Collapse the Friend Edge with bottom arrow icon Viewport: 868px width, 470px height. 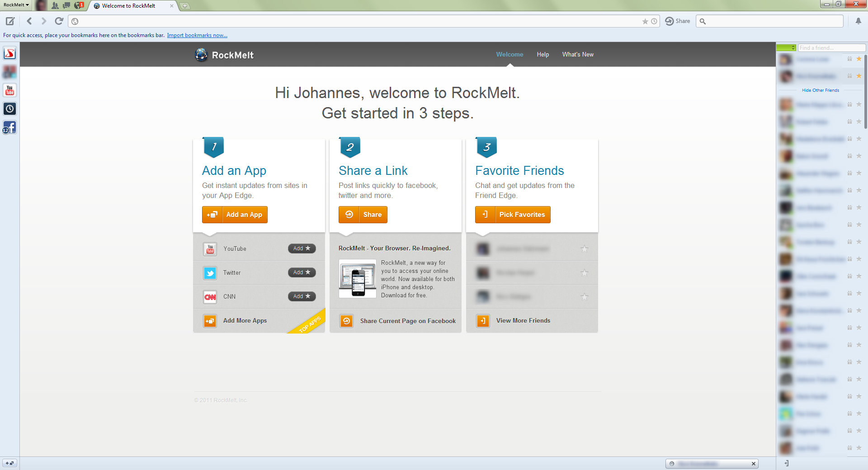(787, 463)
